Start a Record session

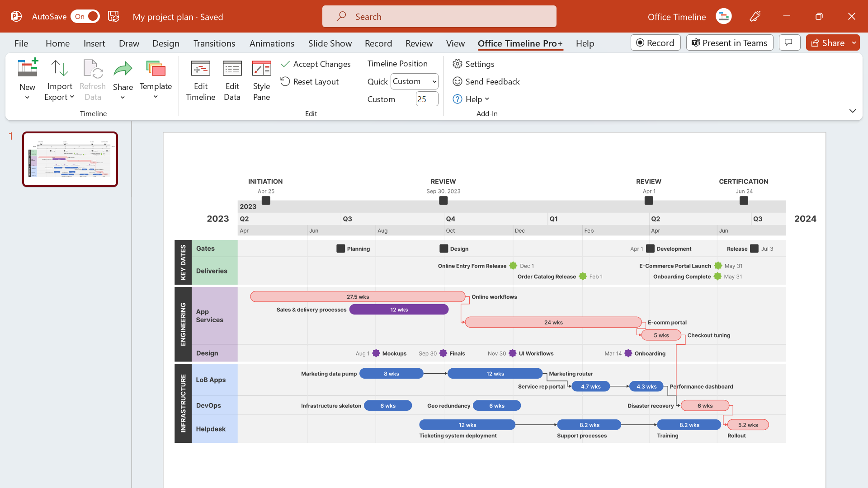click(655, 42)
